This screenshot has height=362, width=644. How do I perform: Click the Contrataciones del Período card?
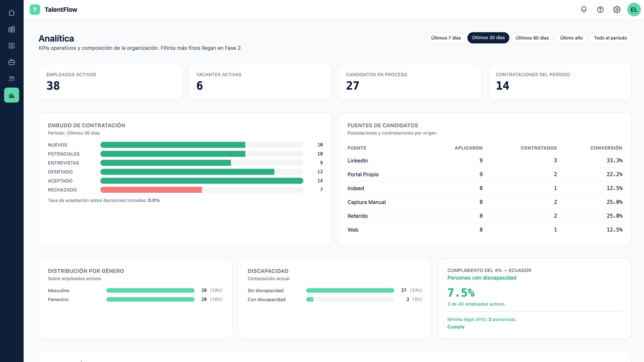tap(560, 82)
